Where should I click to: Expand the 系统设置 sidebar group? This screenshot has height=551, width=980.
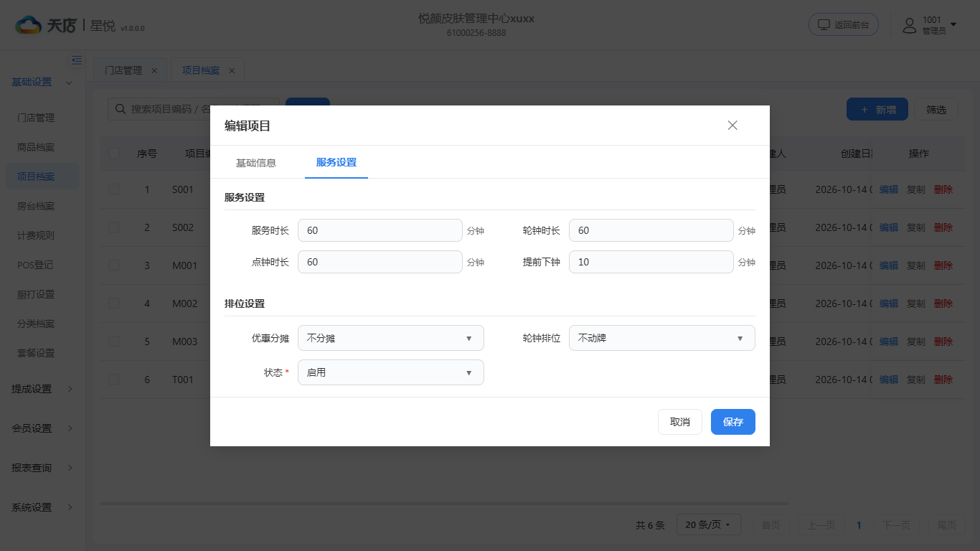coord(42,507)
